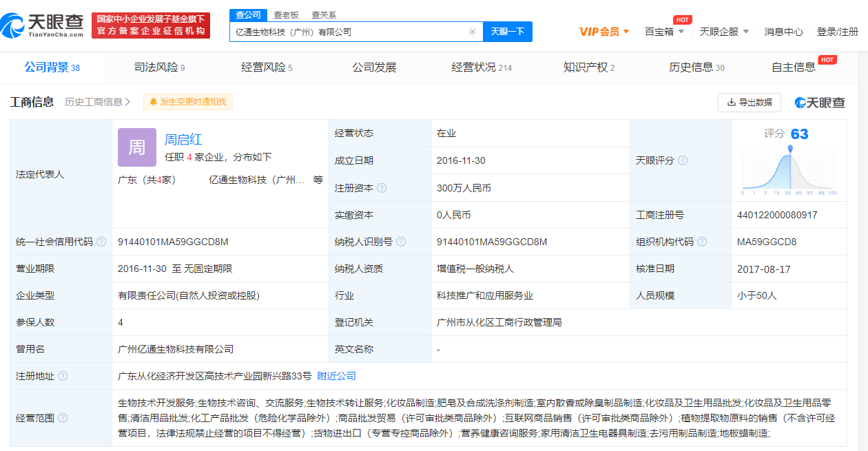The image size is (868, 451).
Task: Click the bell icon in the change notification badge
Action: (x=153, y=102)
